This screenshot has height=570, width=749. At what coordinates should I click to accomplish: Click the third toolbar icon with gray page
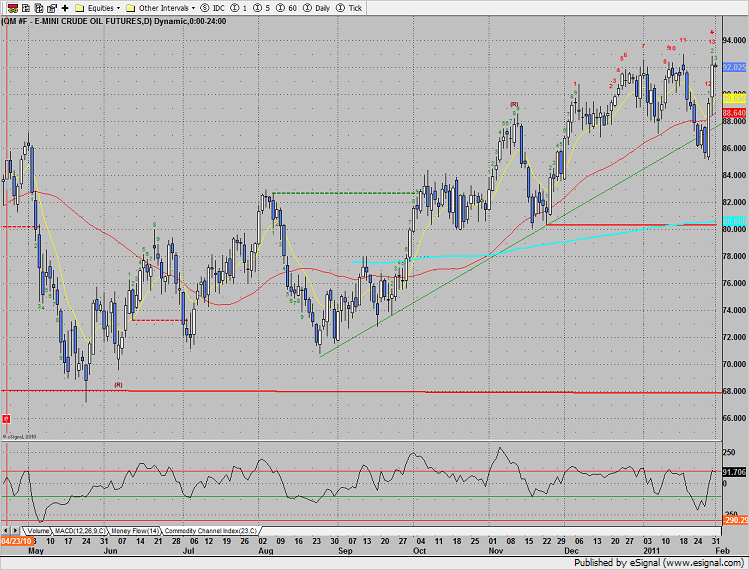pyautogui.click(x=39, y=8)
